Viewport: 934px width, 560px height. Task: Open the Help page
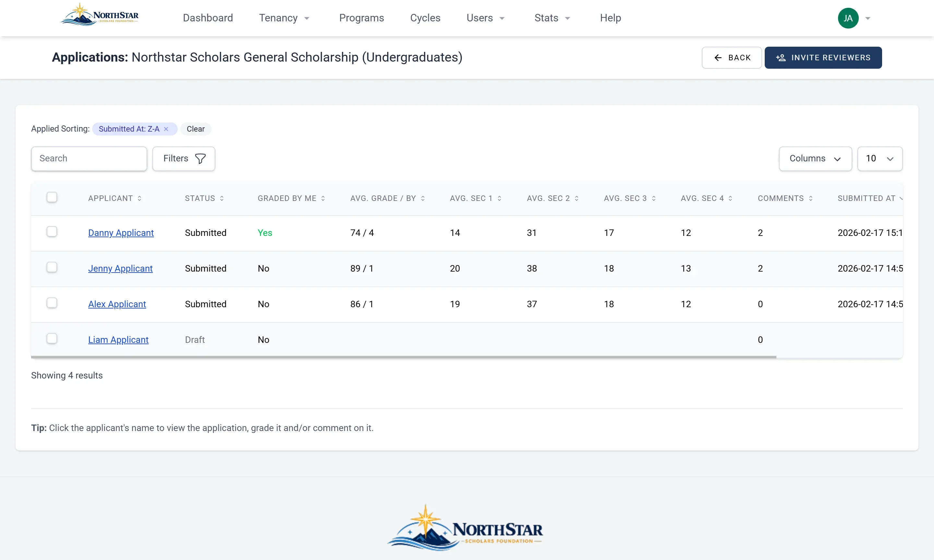pyautogui.click(x=610, y=18)
